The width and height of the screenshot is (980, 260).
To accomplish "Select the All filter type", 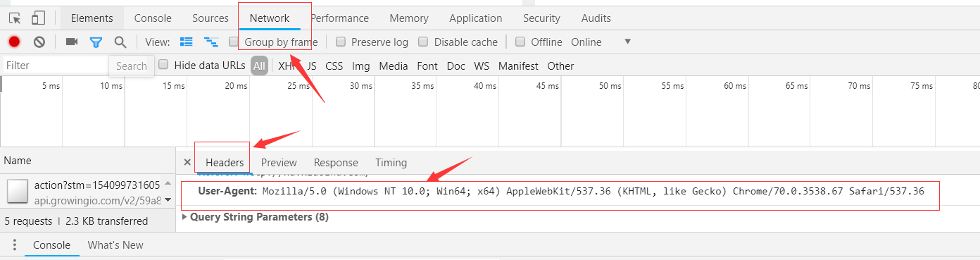I will 260,66.
